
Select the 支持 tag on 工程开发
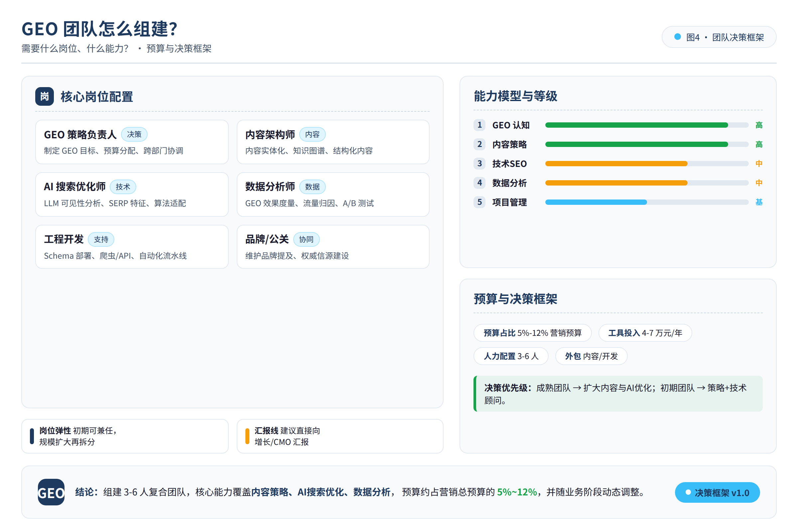click(x=101, y=239)
